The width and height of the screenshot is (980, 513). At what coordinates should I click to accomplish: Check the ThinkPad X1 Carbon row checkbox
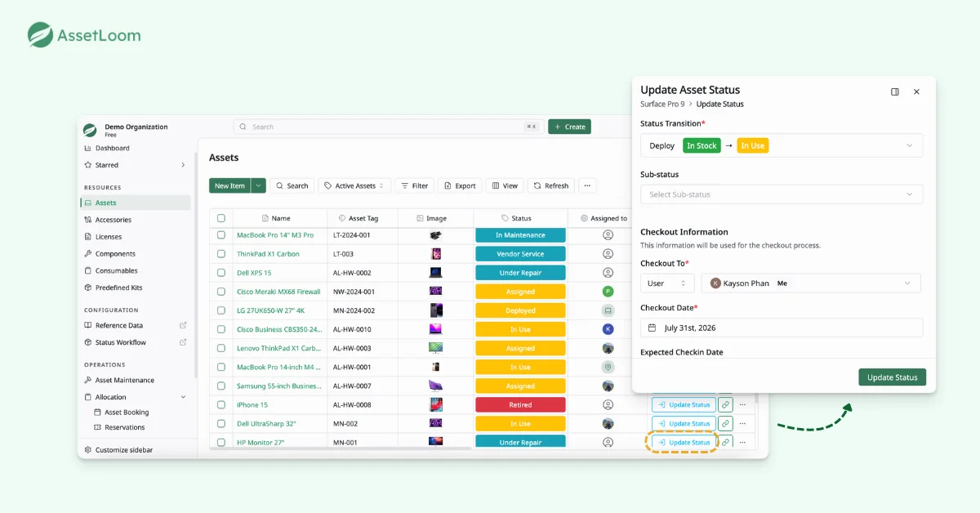221,254
